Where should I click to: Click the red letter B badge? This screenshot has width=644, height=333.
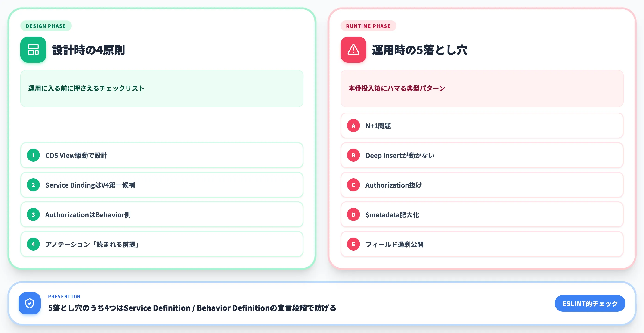click(353, 155)
